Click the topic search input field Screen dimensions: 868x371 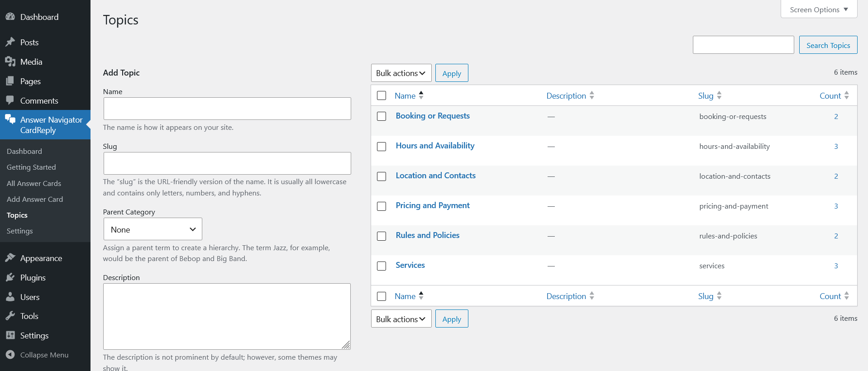[x=743, y=45]
